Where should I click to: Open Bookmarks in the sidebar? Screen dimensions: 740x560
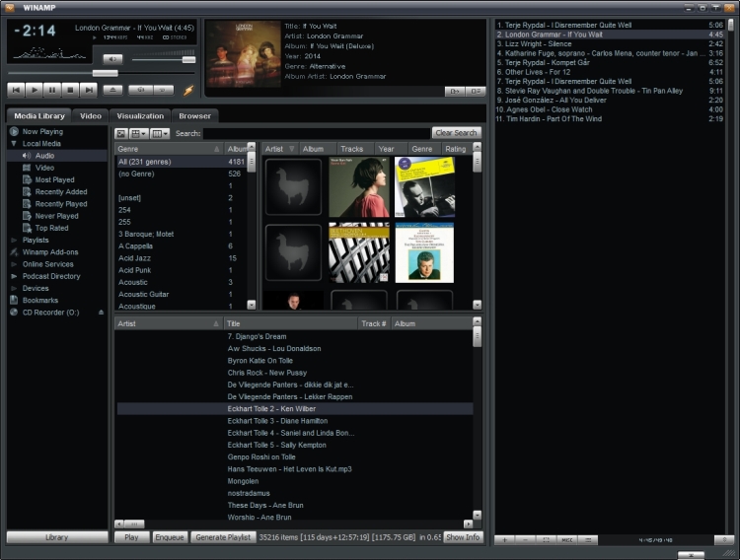40,300
